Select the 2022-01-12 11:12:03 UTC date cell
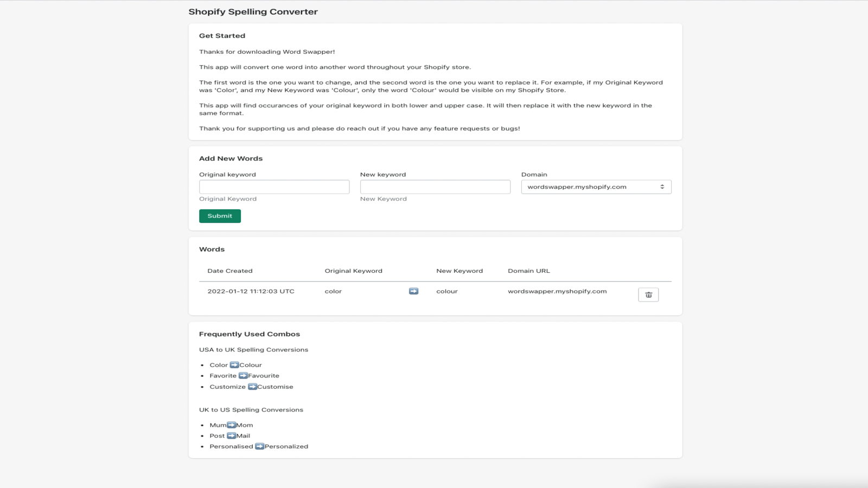The image size is (868, 488). coord(251,291)
